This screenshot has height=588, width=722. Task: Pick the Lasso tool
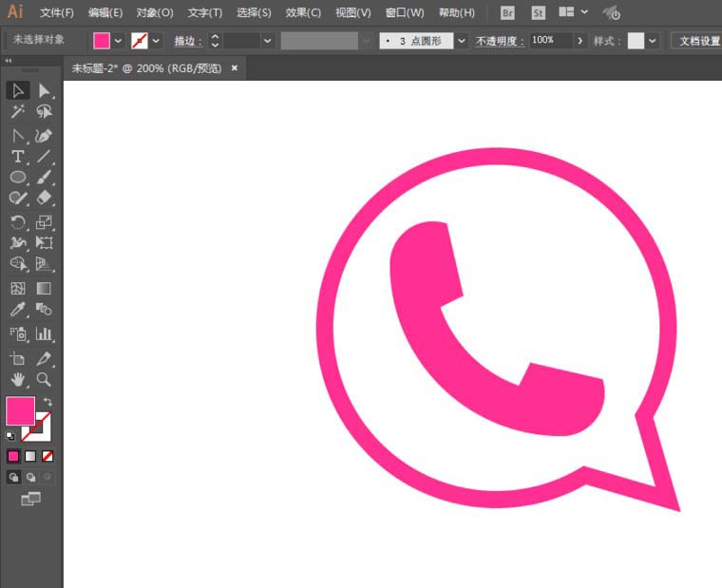tap(44, 111)
